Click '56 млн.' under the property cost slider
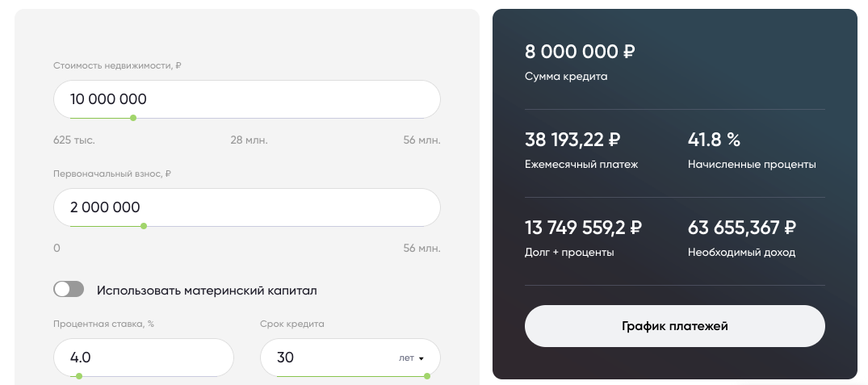This screenshot has height=385, width=868. pyautogui.click(x=421, y=140)
